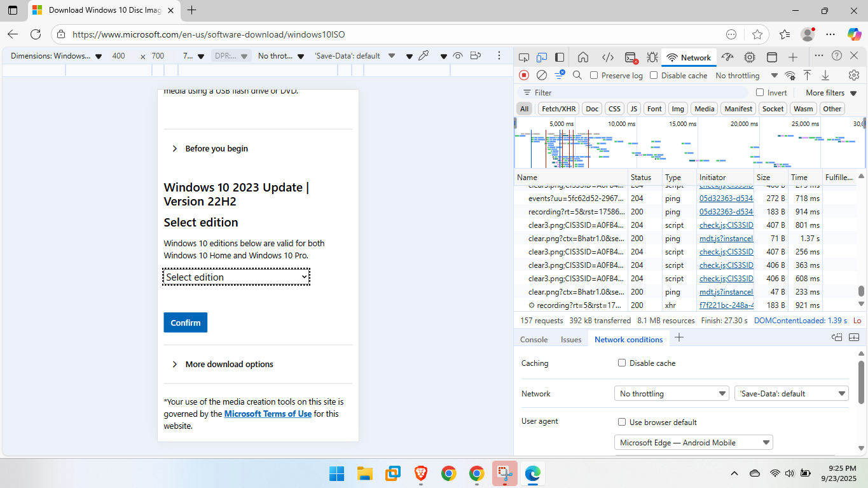Screen dimensions: 868x488
Task: Open the network search magnifier
Action: (x=577, y=75)
